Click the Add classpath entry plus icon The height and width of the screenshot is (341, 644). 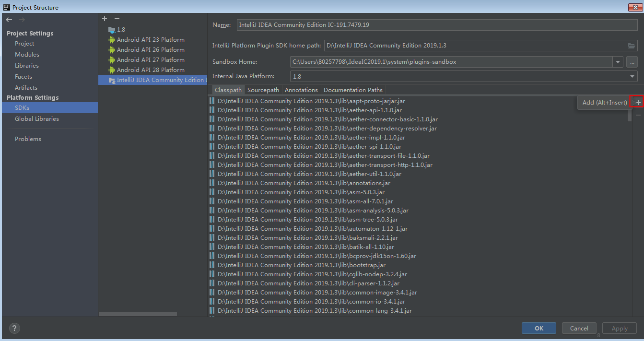638,103
